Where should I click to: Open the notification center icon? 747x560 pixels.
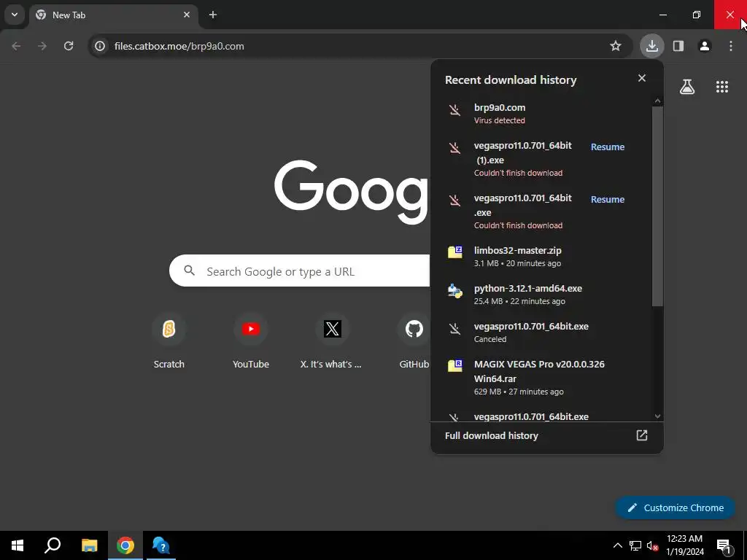pyautogui.click(x=724, y=545)
